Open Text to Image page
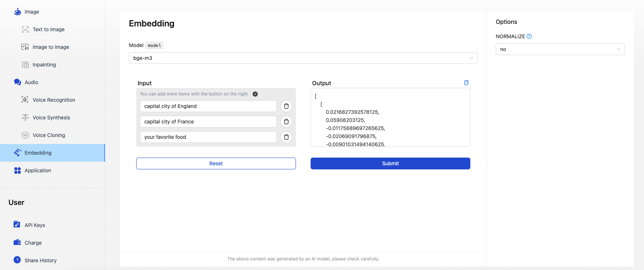 [x=48, y=29]
